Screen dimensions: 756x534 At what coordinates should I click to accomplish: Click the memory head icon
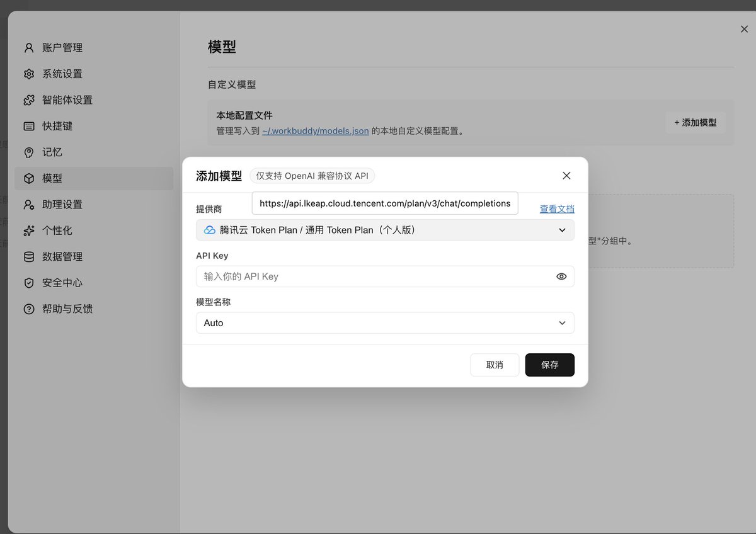pos(29,152)
